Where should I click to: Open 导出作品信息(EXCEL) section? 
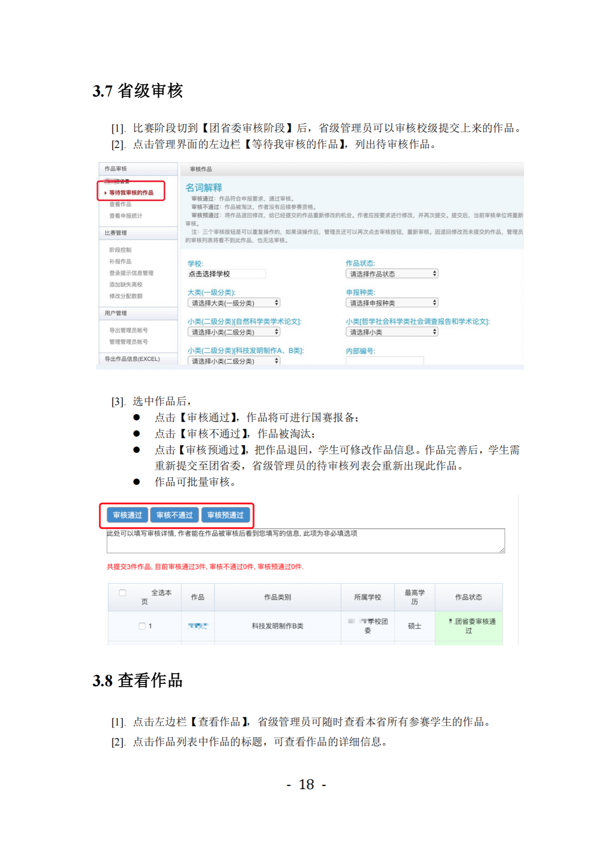click(132, 359)
